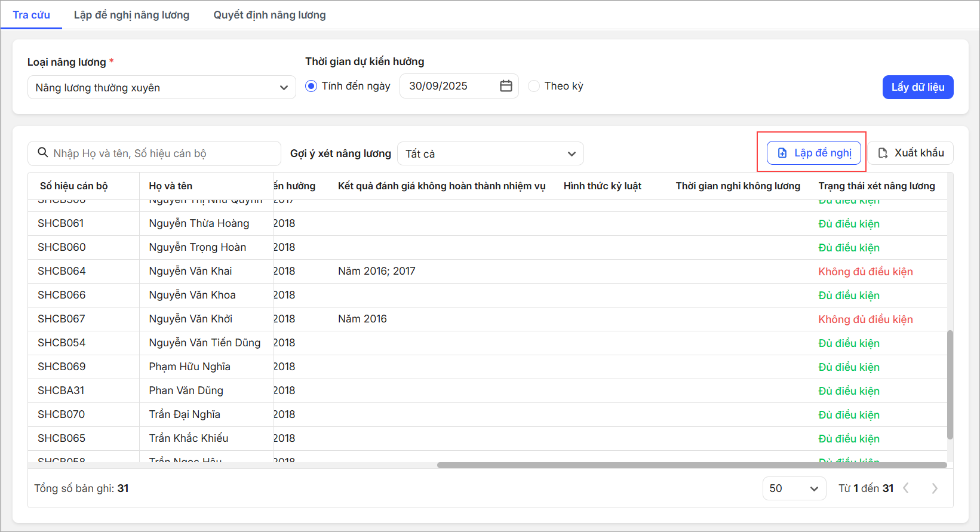The width and height of the screenshot is (980, 532).
Task: Click the 'Xuất khẩu' export button
Action: click(911, 153)
